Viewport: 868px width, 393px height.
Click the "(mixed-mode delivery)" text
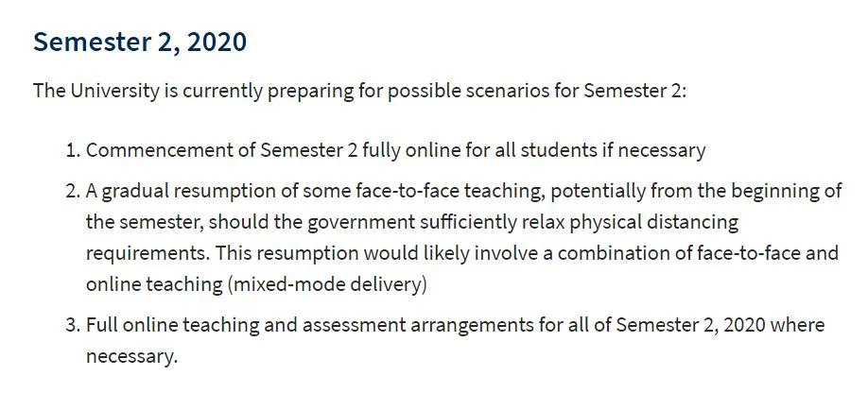tap(327, 284)
